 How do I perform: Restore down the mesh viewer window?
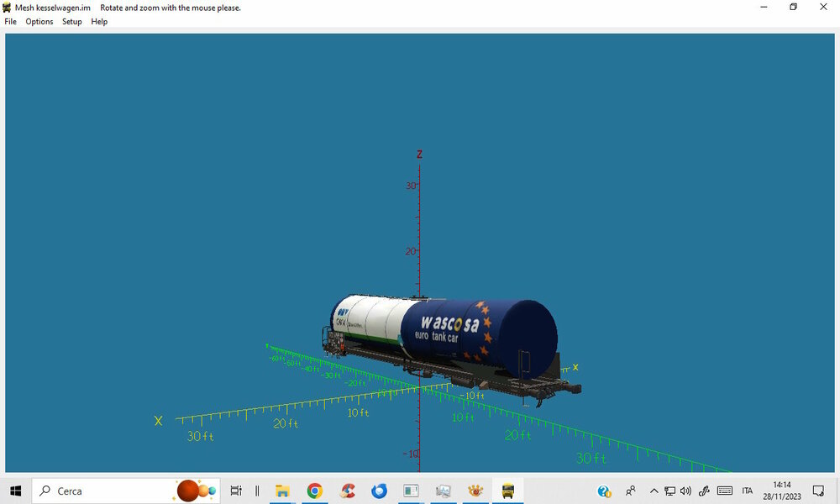tap(794, 7)
